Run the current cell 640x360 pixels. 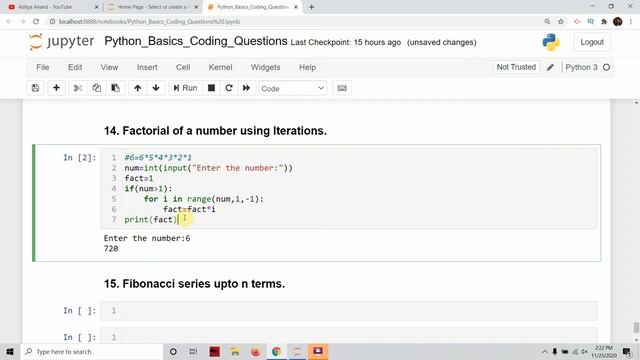pos(185,88)
